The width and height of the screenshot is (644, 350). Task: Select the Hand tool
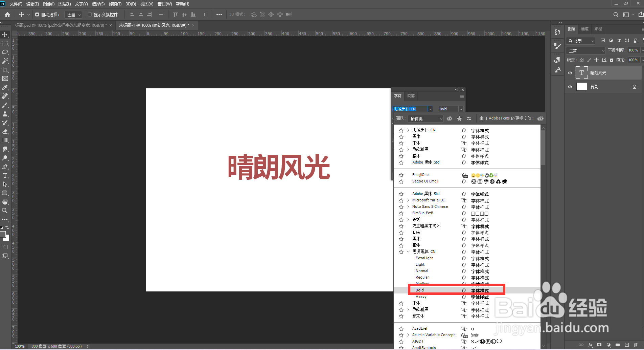5,202
